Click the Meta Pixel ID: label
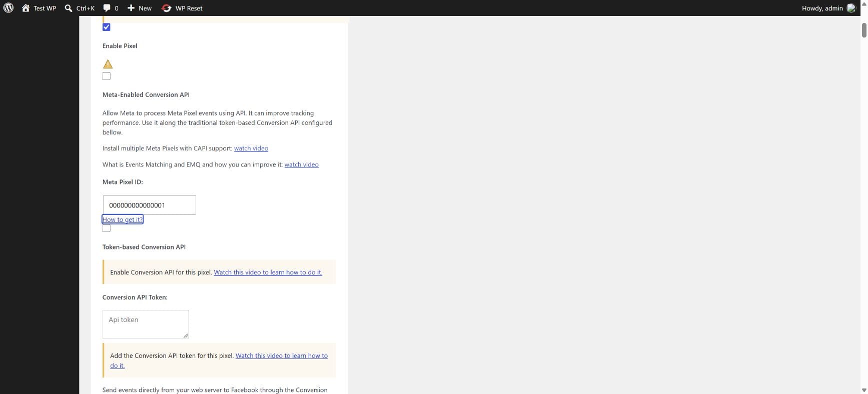Viewport: 868px width, 394px height. [x=123, y=182]
